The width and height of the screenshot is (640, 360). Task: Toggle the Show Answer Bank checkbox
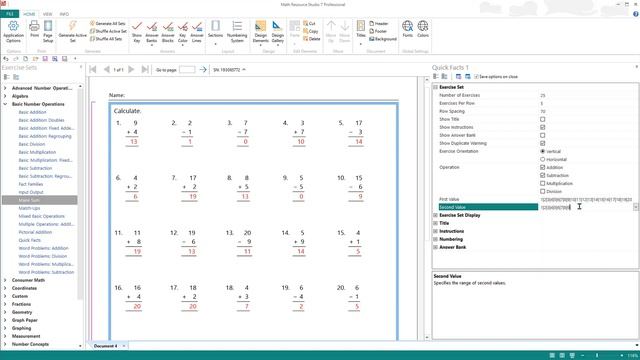coord(542,135)
